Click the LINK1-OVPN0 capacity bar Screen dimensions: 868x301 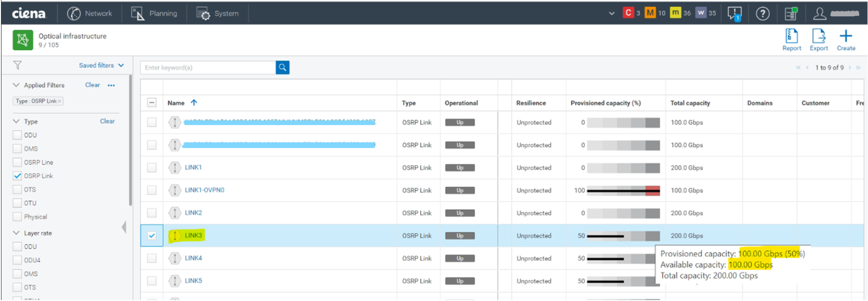coord(623,191)
